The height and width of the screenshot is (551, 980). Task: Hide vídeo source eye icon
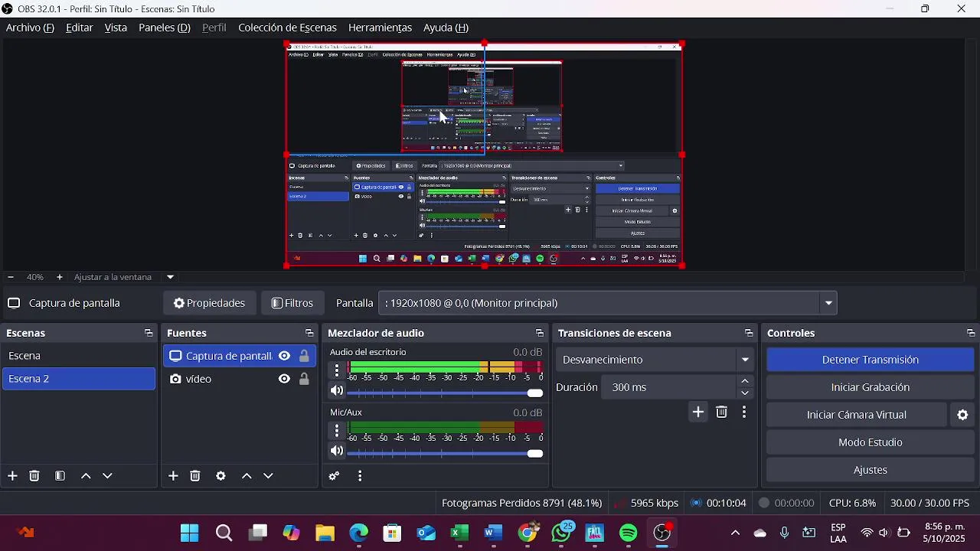(284, 379)
